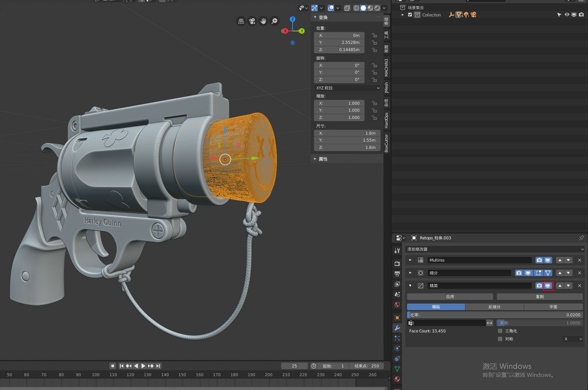Screen dimensions: 588x390
Task: Open the Object properties tab
Action: (397, 318)
